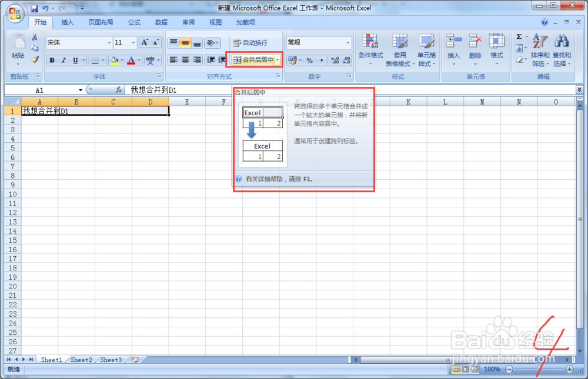Viewport: 588px width, 379px height.
Task: Switch to the 数据 ribbon tab
Action: coord(161,22)
